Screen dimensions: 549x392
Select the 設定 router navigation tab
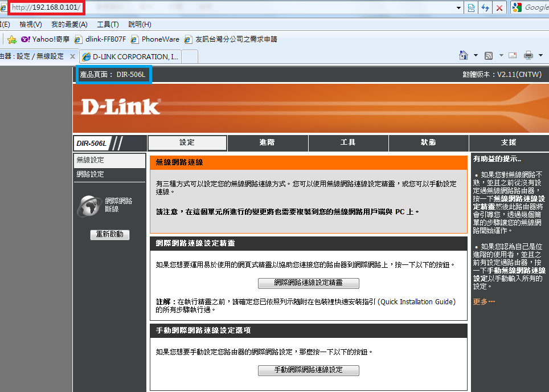(187, 142)
